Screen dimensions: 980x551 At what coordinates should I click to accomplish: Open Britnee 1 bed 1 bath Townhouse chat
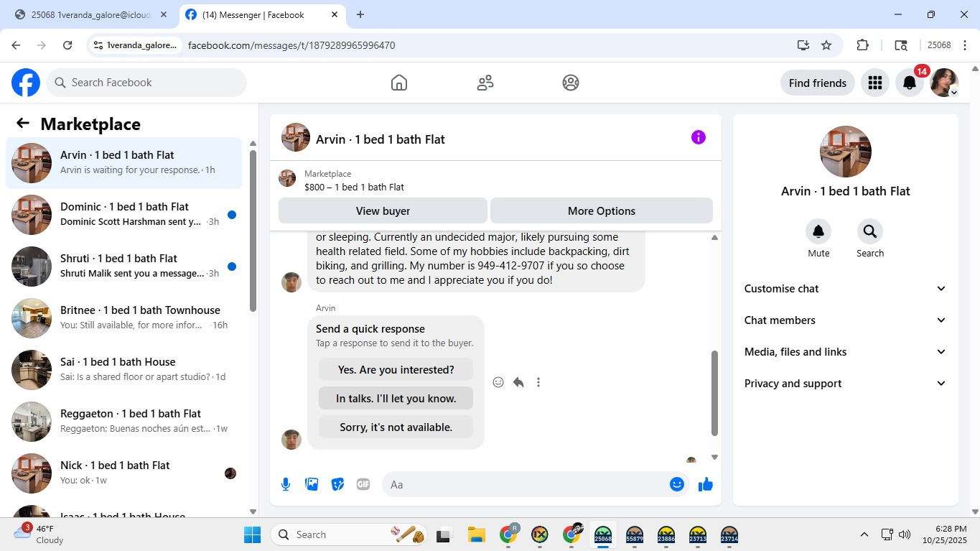tap(124, 318)
